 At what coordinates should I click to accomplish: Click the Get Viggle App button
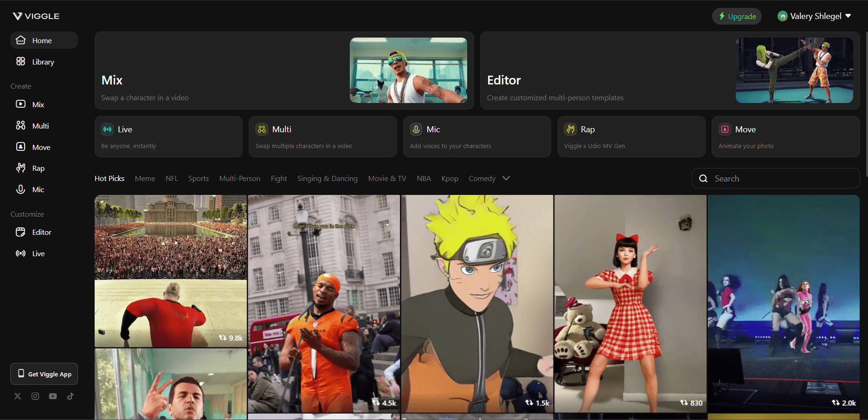click(x=44, y=374)
